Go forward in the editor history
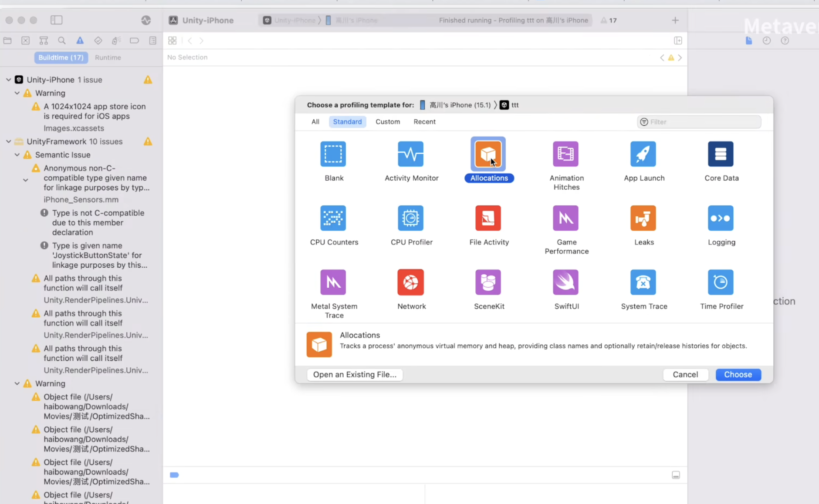 [x=201, y=40]
